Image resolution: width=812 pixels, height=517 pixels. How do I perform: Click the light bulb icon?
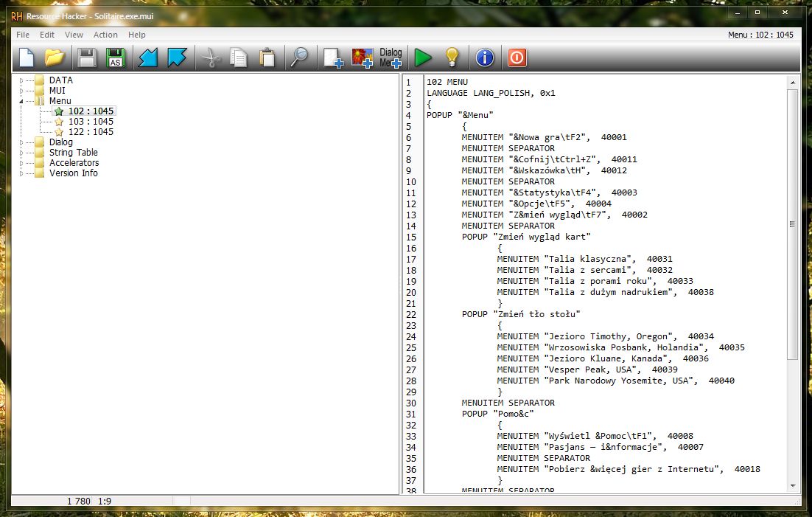point(452,58)
